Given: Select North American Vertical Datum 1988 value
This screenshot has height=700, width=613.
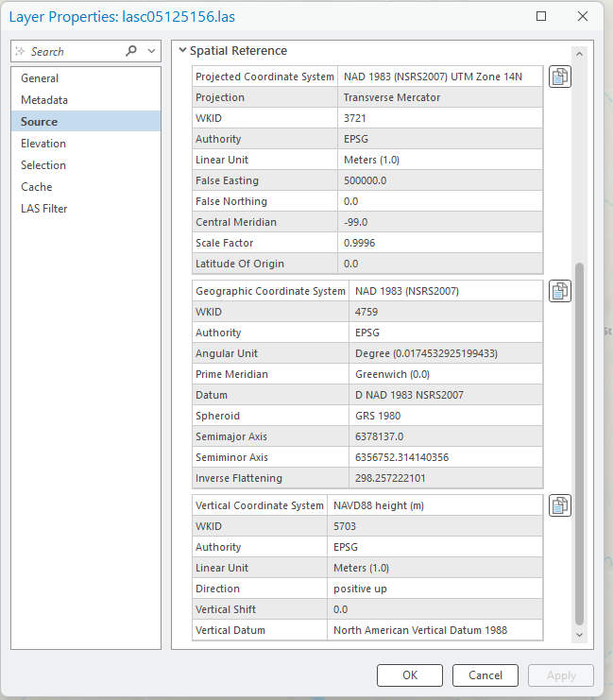Looking at the screenshot, I should click(x=420, y=630).
